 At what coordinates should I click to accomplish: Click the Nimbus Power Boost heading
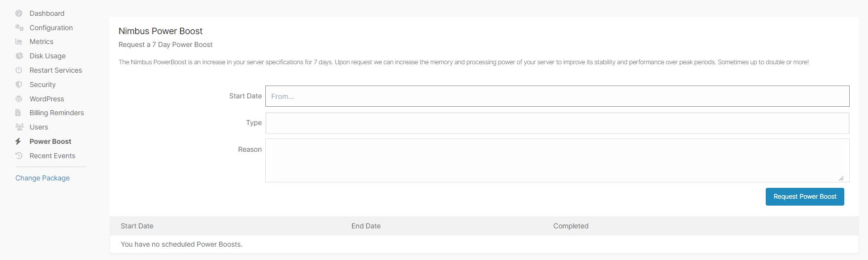(161, 31)
